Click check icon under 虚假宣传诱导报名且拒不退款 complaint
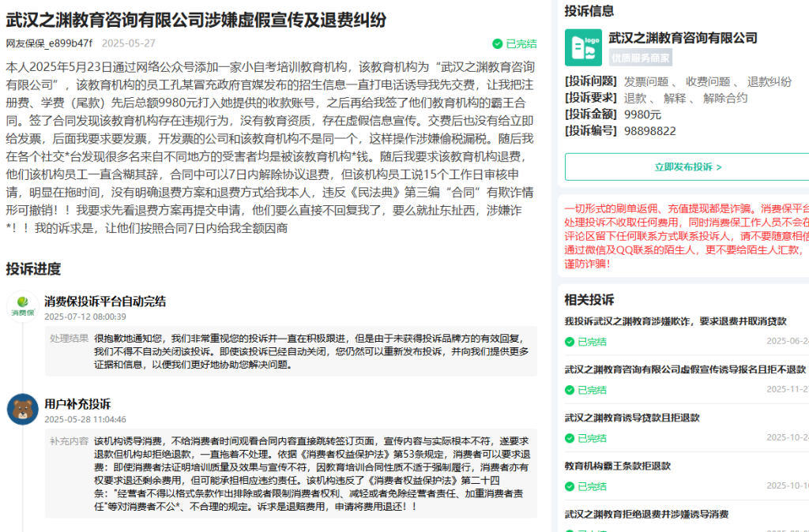The image size is (809, 532). 570,390
